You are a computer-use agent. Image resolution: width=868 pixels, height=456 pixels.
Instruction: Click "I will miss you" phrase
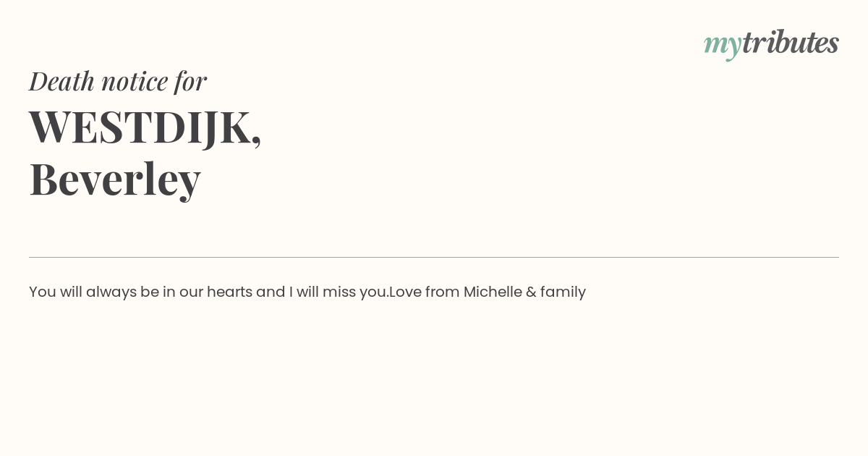337,292
